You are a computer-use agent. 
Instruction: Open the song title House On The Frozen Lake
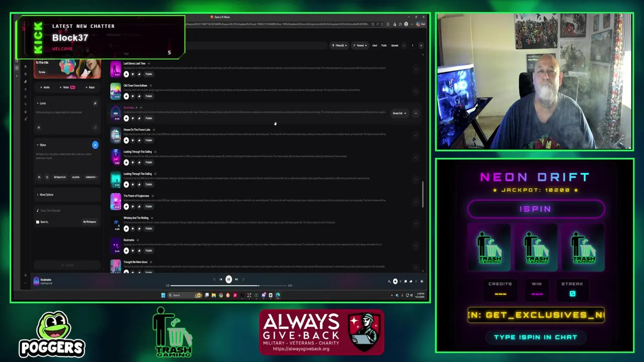(x=137, y=130)
